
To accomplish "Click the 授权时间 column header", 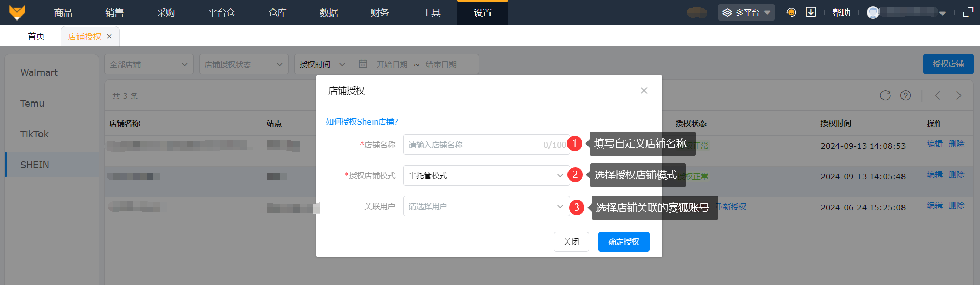I will pyautogui.click(x=836, y=123).
